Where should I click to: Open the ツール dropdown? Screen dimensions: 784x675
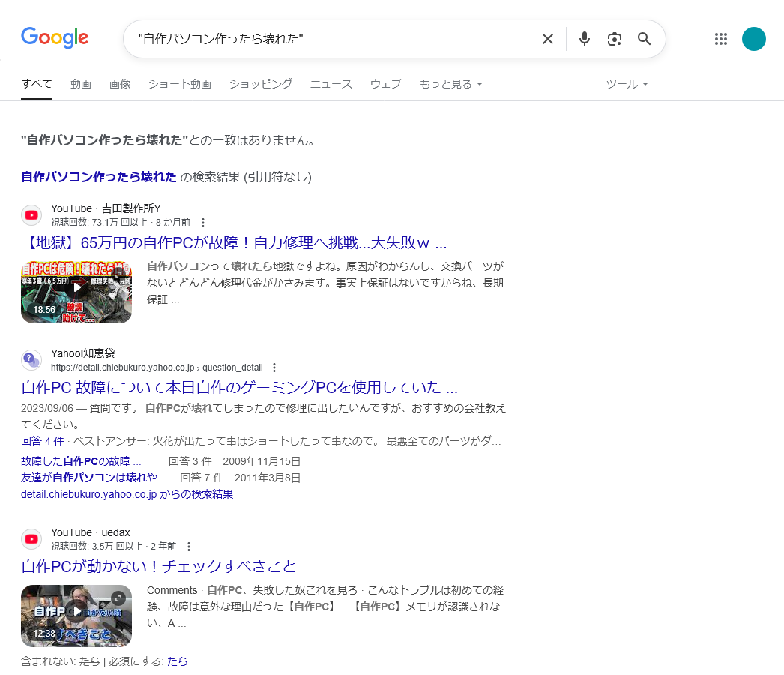click(627, 84)
